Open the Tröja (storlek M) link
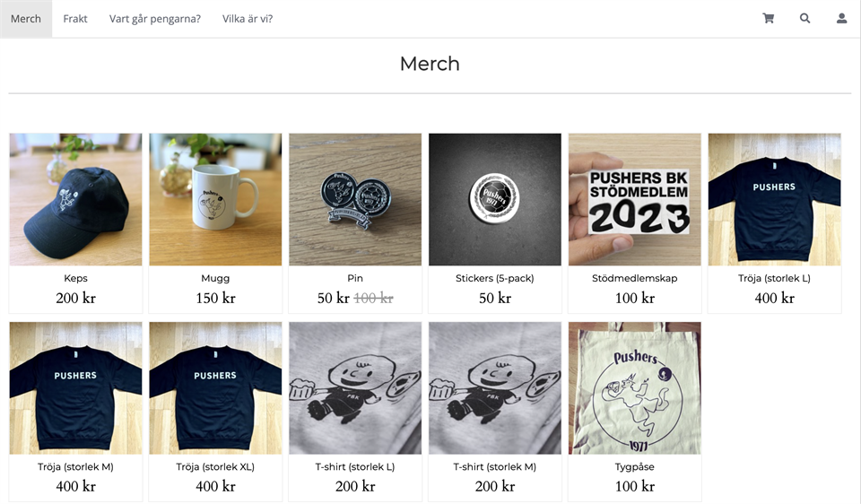 (x=75, y=466)
